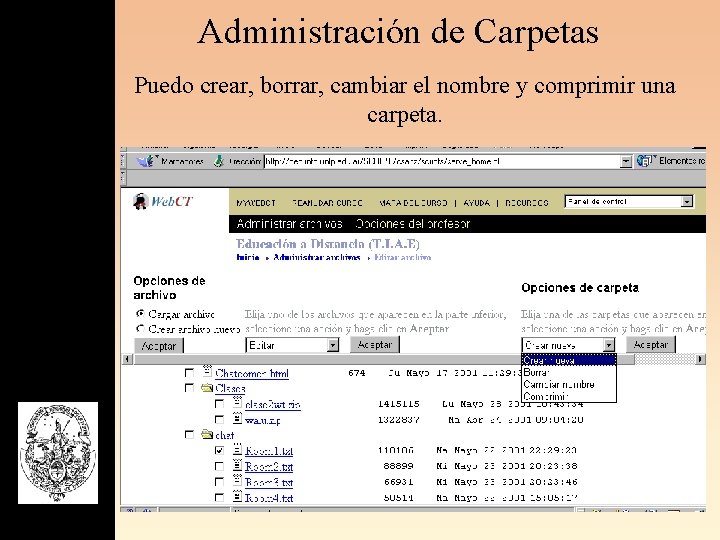Check the Clases folder checkbox

tap(189, 388)
